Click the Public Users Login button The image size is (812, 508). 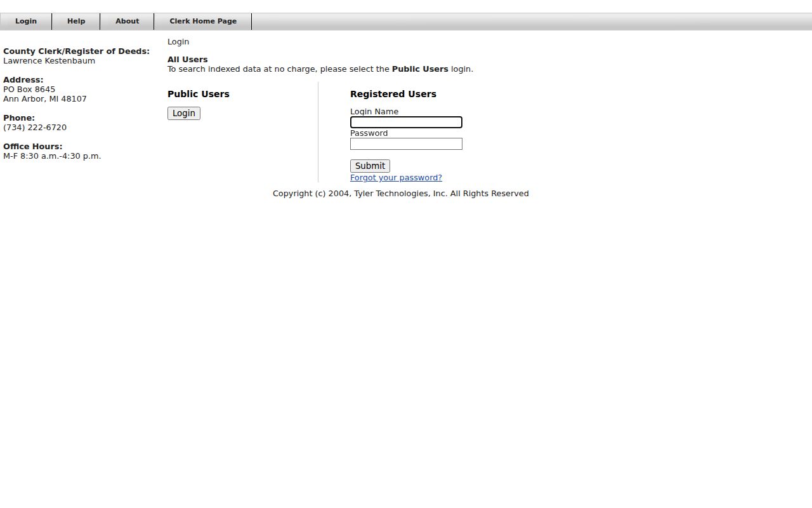184,113
